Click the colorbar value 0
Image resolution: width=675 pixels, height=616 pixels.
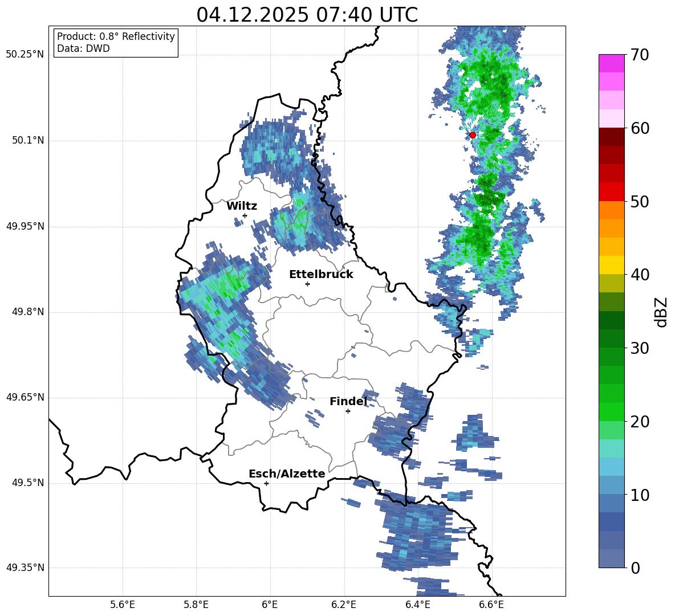635,568
